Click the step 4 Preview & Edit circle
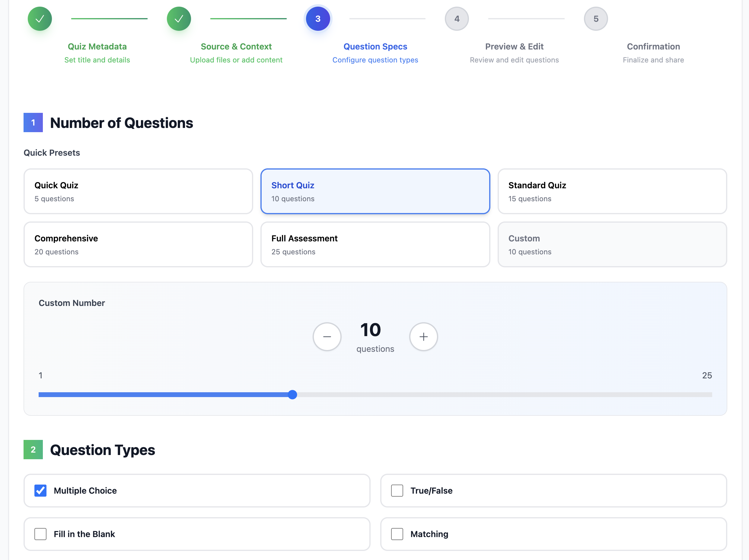 coord(457,19)
